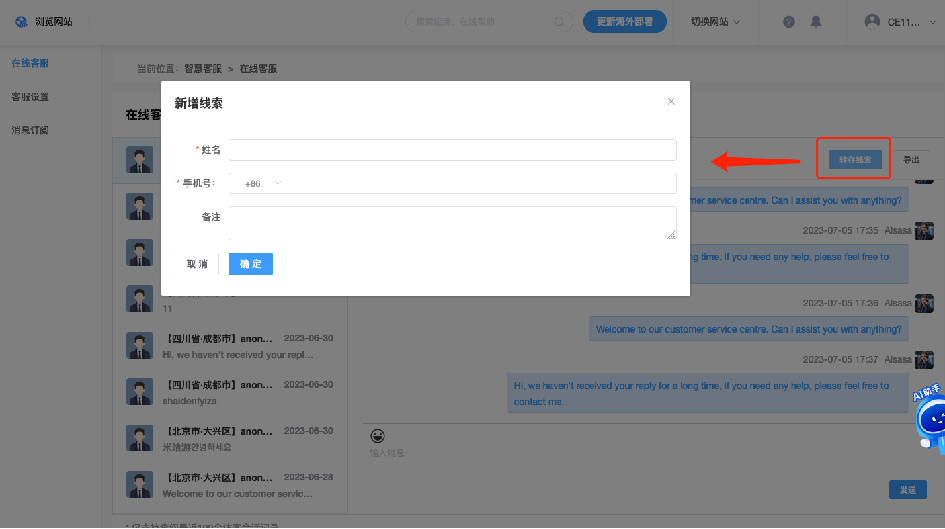This screenshot has height=529, width=945.
Task: Click the resize grip of 备注 textarea
Action: click(671, 235)
